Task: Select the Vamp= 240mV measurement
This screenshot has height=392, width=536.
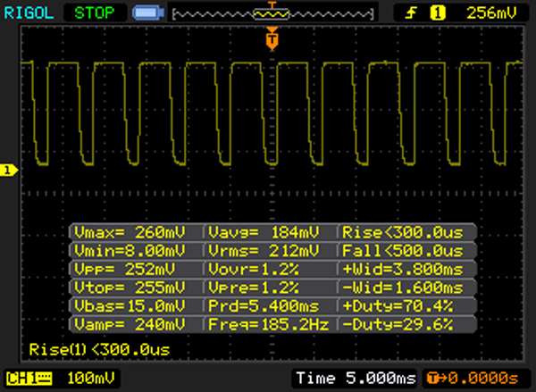Action: 130,324
